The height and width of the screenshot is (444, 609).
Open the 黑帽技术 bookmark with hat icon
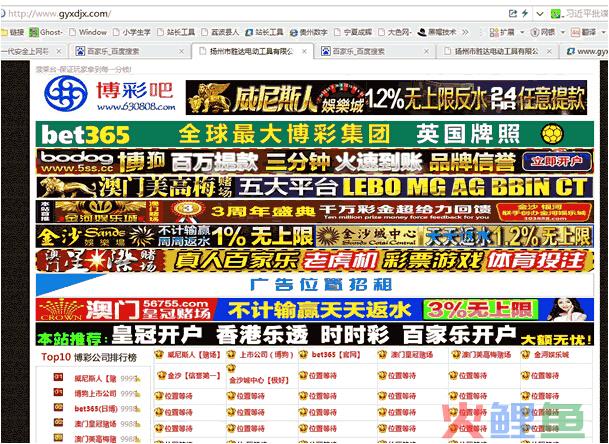point(437,32)
